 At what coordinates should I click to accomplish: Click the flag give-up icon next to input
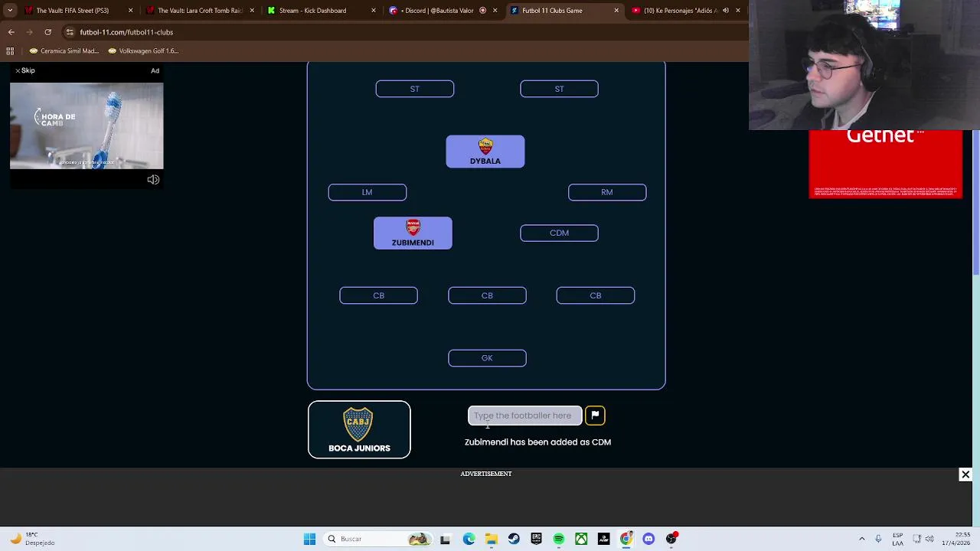tap(595, 415)
